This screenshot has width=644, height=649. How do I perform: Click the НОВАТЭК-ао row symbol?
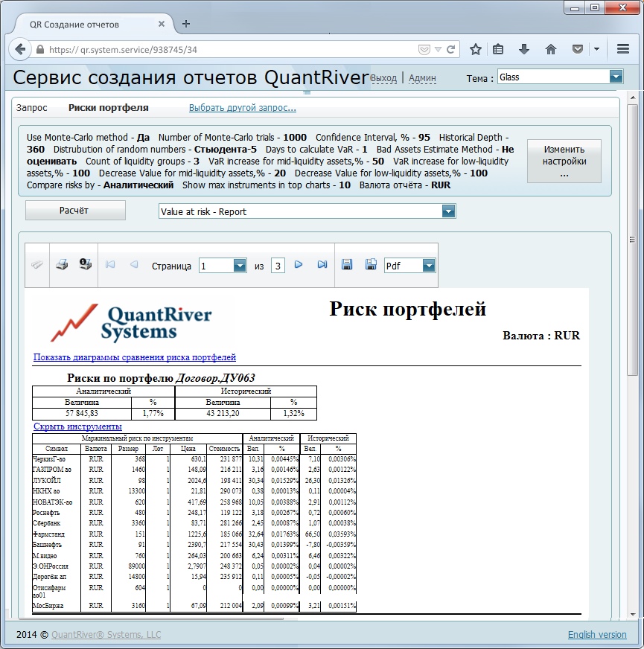point(53,502)
